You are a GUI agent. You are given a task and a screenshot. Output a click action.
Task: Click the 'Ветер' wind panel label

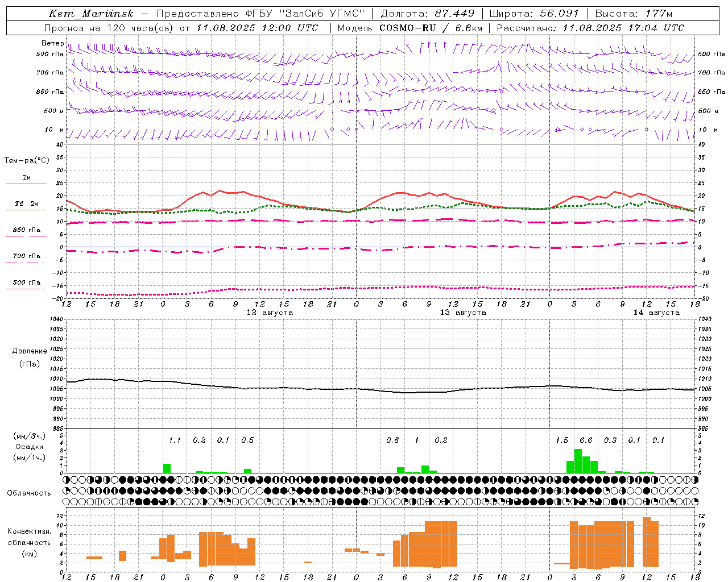click(53, 43)
